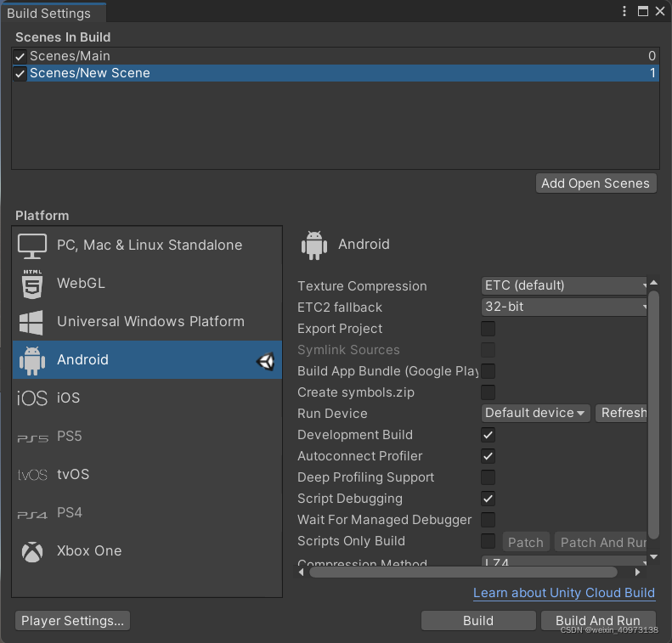
Task: Click the tvOS platform icon
Action: click(x=32, y=475)
